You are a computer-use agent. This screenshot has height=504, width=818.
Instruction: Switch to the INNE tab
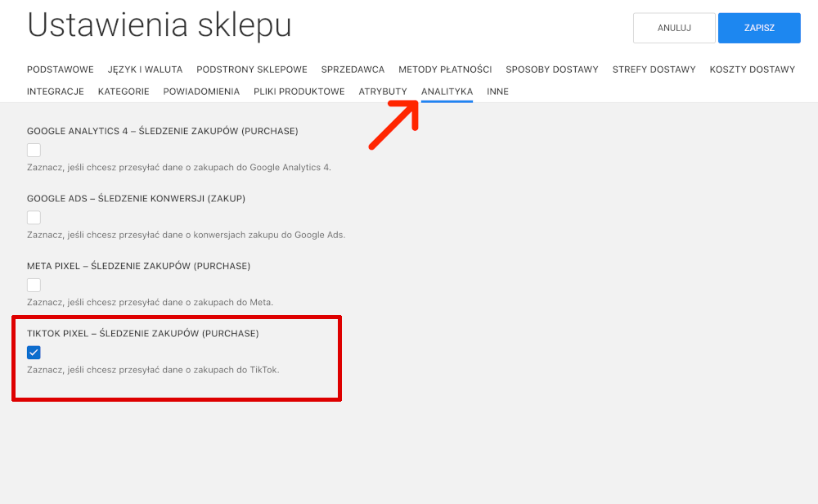[497, 92]
